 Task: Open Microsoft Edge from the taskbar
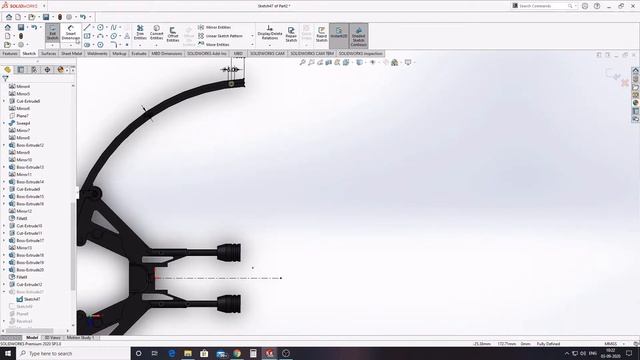(x=171, y=353)
